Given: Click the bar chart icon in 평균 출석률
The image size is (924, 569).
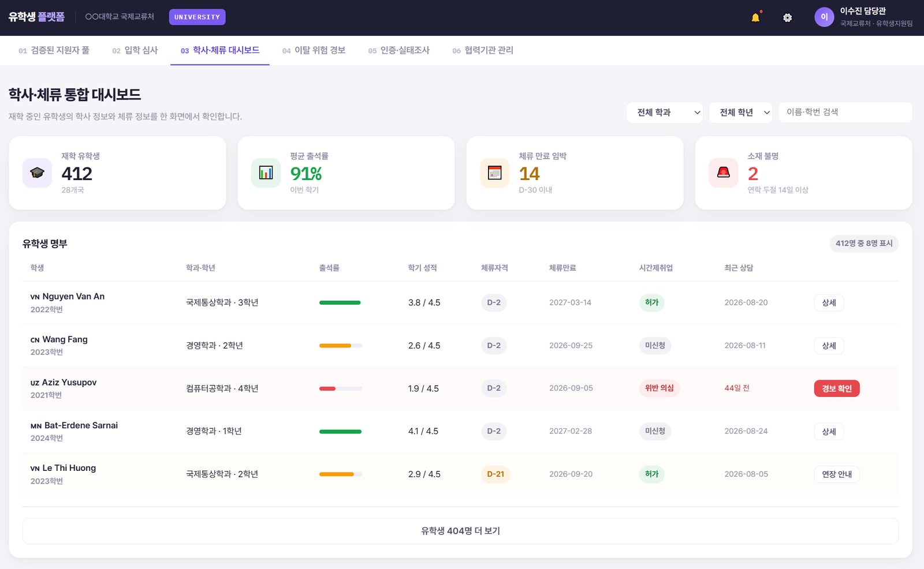Looking at the screenshot, I should click(266, 173).
